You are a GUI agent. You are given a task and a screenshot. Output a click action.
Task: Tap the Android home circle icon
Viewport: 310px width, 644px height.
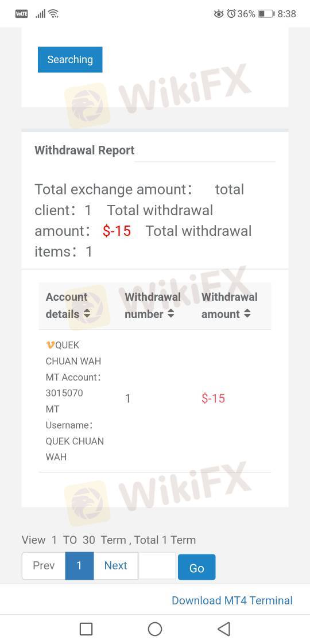click(x=155, y=629)
